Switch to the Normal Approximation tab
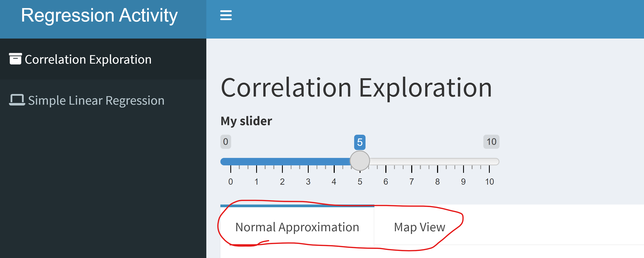The image size is (644, 258). click(297, 227)
